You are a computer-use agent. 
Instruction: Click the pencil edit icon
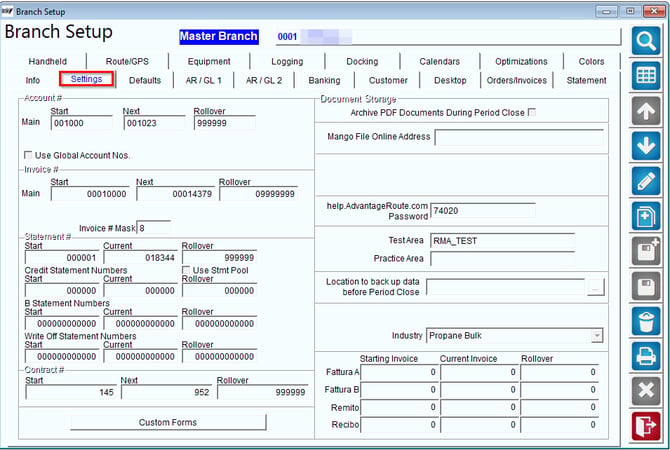[646, 181]
